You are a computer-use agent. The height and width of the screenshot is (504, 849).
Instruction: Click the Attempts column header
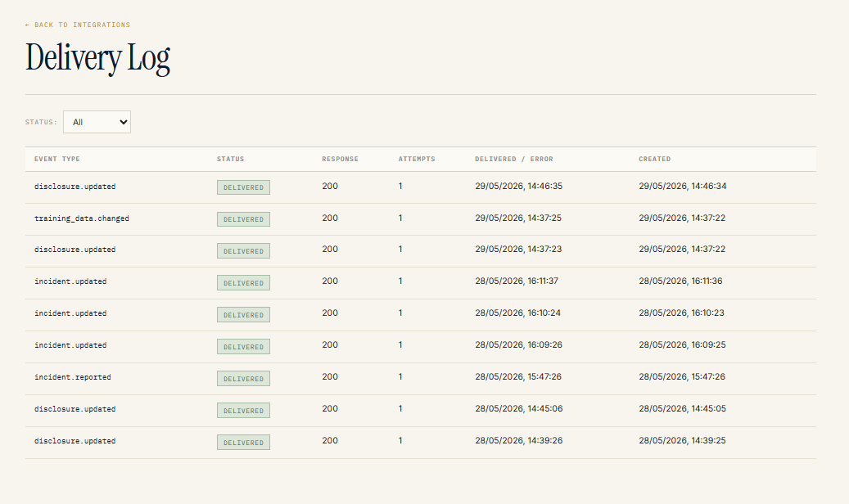click(x=417, y=160)
